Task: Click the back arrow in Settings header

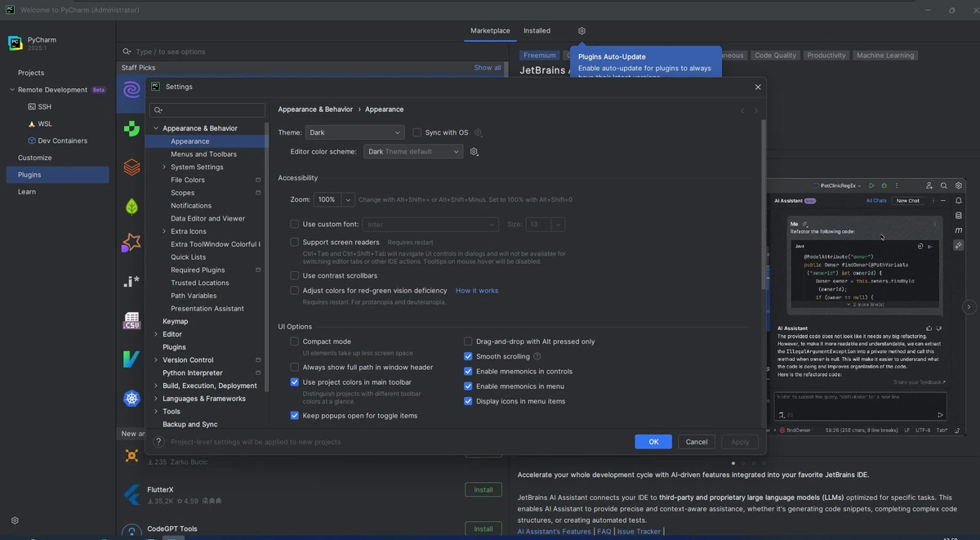Action: pyautogui.click(x=742, y=110)
